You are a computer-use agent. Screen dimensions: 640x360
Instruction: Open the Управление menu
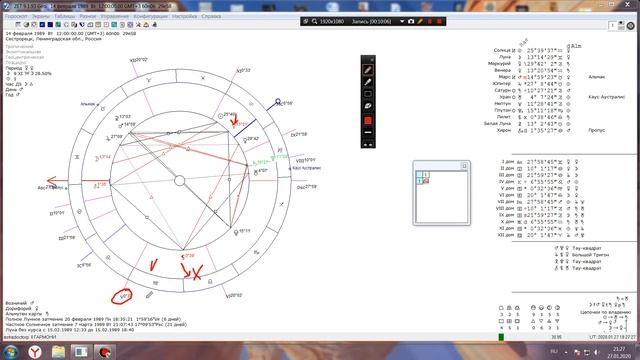pos(115,16)
